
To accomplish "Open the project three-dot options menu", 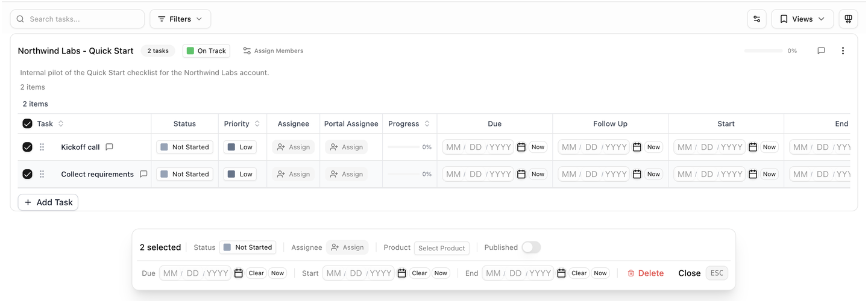I will click(x=843, y=51).
